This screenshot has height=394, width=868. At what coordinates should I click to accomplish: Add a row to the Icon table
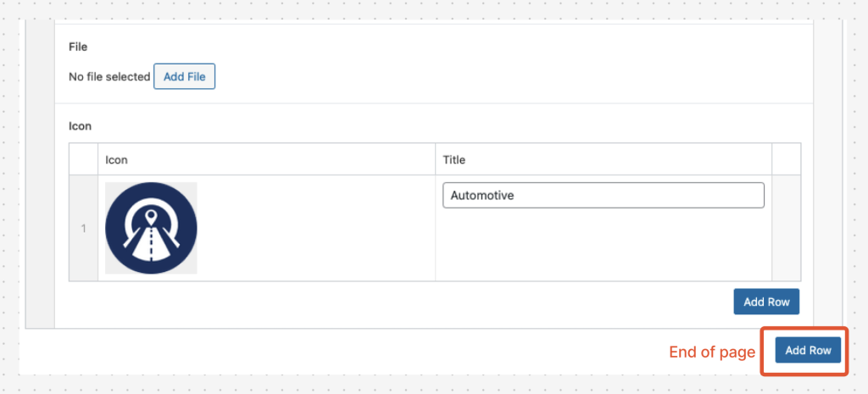766,302
